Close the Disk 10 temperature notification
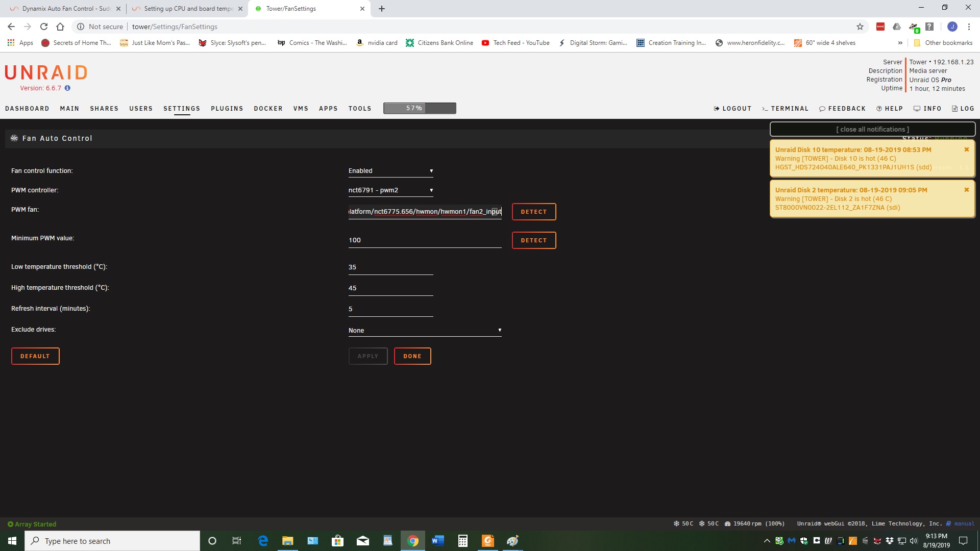Viewport: 980px width, 551px height. [966, 149]
